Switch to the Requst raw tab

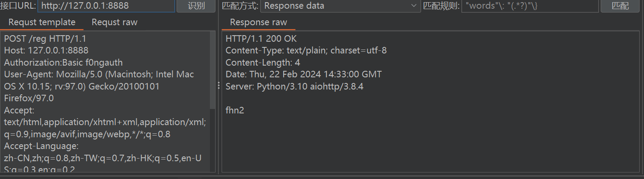click(x=114, y=22)
